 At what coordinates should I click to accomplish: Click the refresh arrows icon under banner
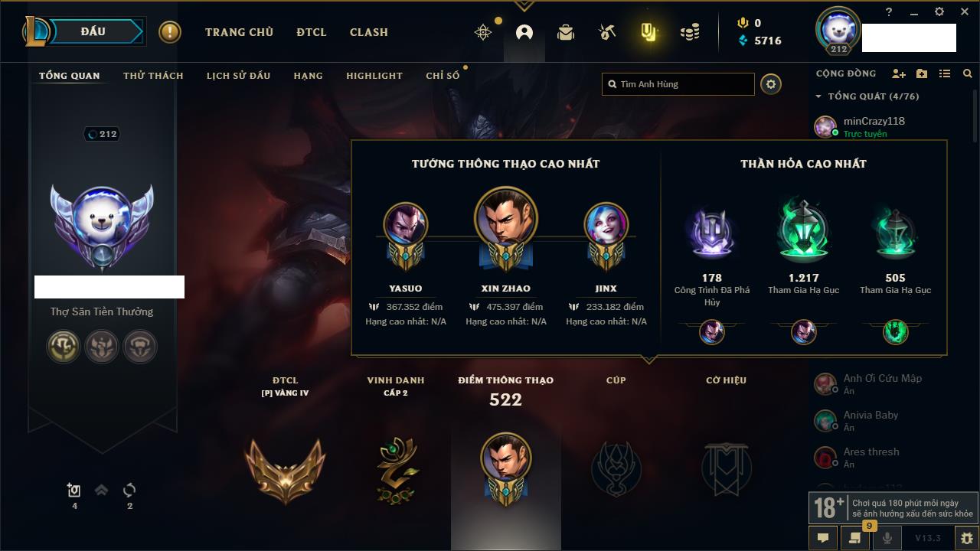(x=129, y=490)
